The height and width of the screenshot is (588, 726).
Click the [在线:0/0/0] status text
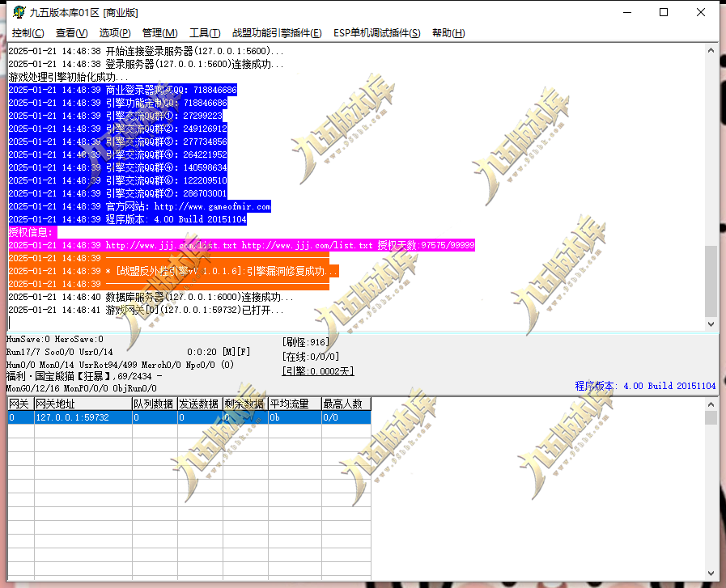[311, 357]
